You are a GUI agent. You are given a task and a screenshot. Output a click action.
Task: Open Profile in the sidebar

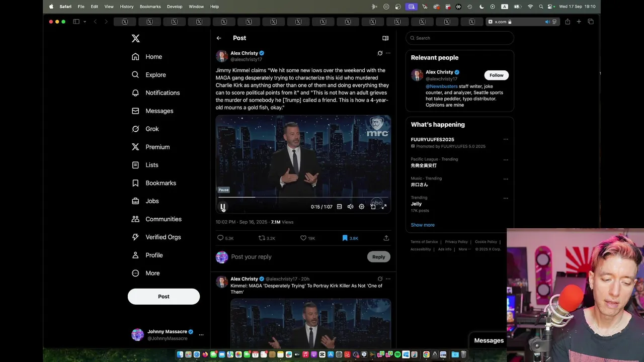tap(147, 255)
